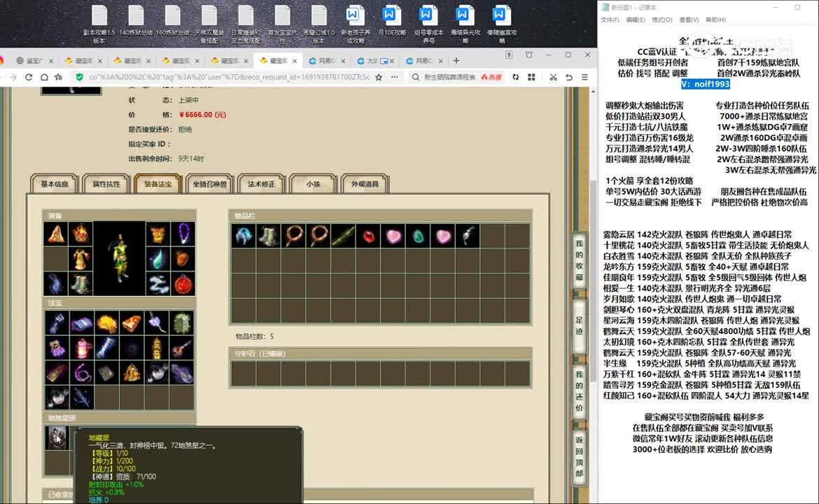Click the blue lightning equipment icon
Screen dimensions: 819x504
(x=55, y=284)
